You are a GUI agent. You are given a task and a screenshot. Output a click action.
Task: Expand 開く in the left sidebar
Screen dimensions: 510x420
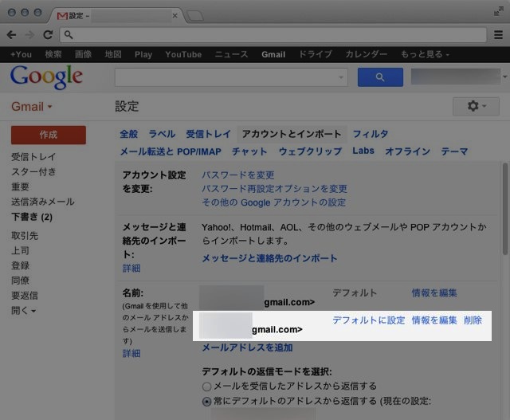(x=23, y=310)
